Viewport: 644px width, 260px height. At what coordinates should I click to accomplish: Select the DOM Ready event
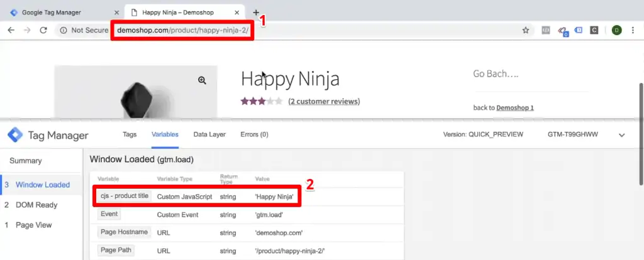(x=36, y=205)
